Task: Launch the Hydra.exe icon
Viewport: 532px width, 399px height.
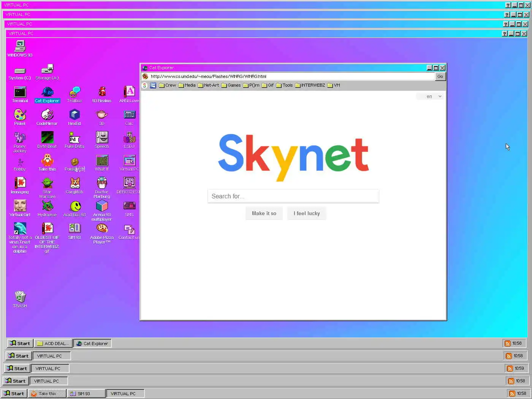Action: pyautogui.click(x=47, y=209)
